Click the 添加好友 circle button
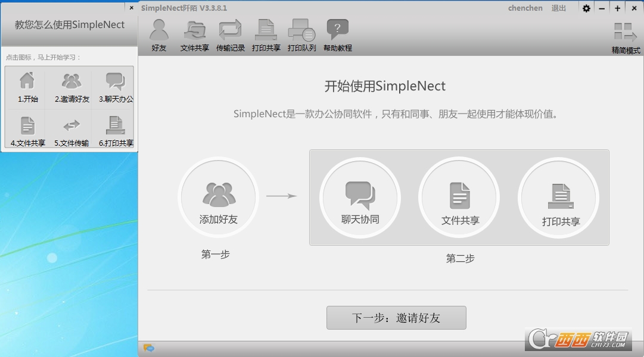The height and width of the screenshot is (357, 644). pos(219,197)
